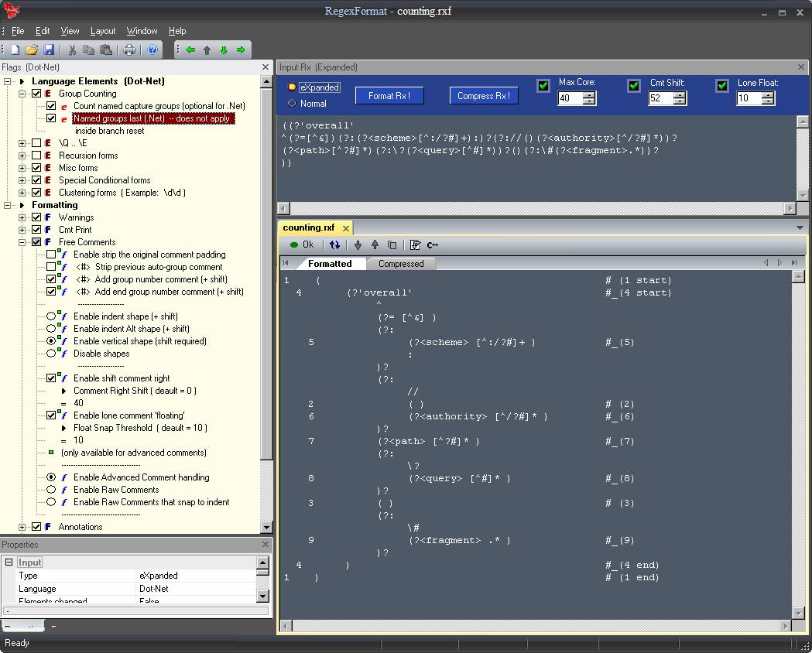Expand the Cmt Print node
This screenshot has height=653, width=812.
click(22, 230)
